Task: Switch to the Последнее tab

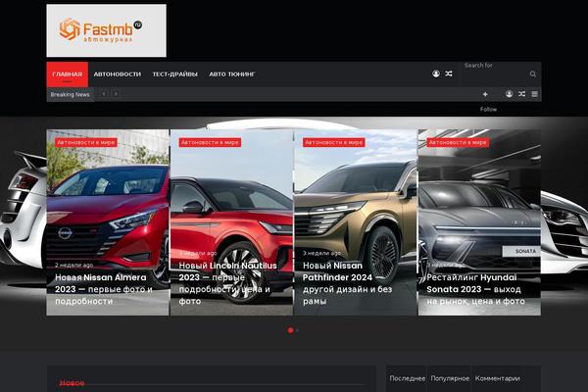Action: (x=408, y=378)
